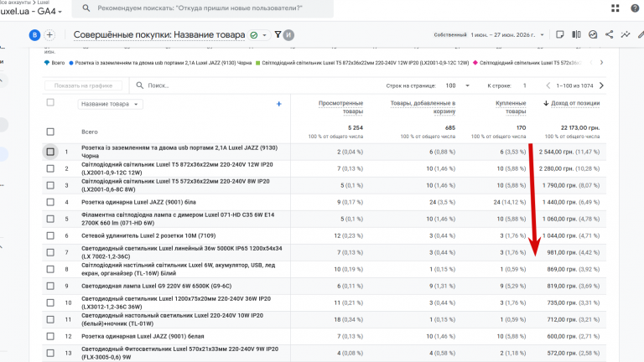Click viewed value 18 (0,34 %)

coord(348,319)
